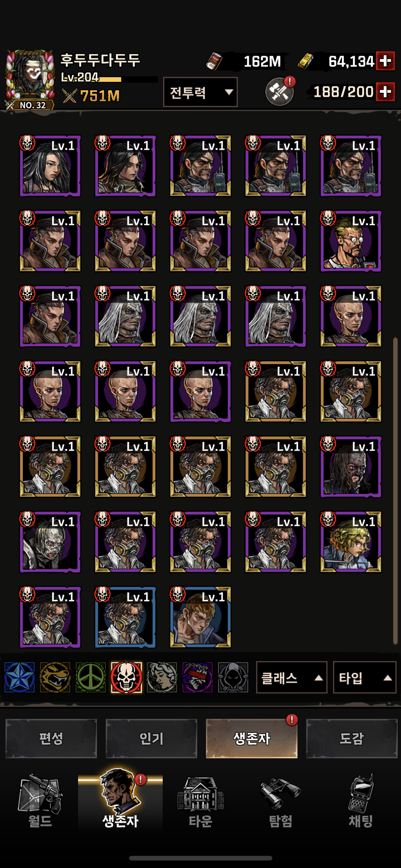Screen dimensions: 401x868
Task: Select the grey woman portrait faction filter
Action: [x=162, y=677]
